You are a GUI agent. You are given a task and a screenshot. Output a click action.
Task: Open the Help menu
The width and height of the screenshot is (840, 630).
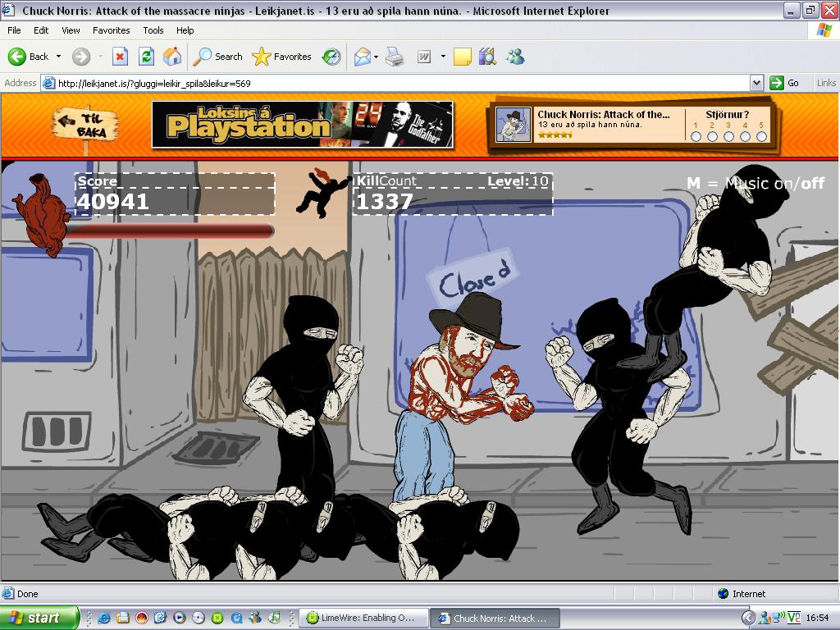click(x=185, y=30)
